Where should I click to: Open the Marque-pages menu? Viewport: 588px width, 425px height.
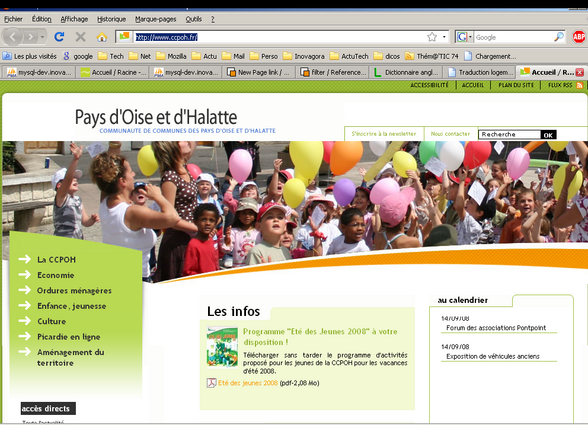(155, 19)
